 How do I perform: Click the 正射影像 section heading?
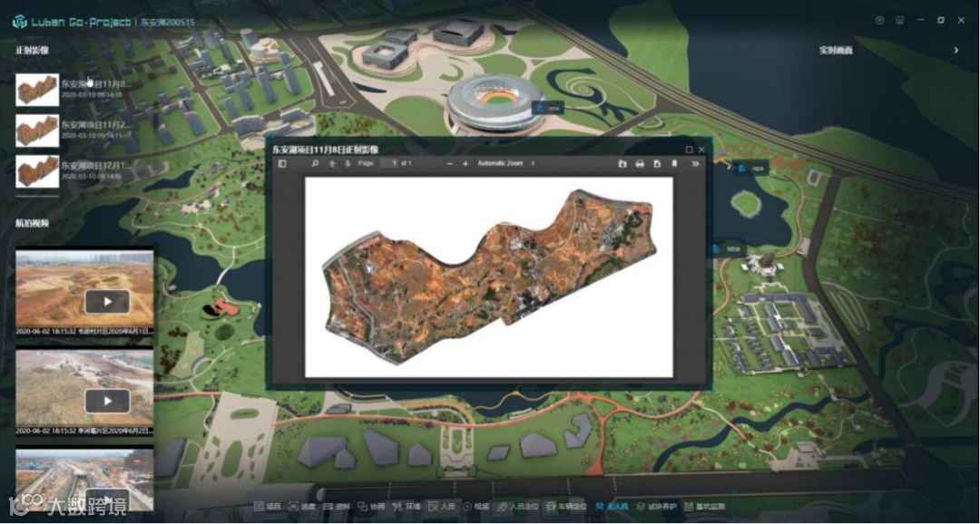pyautogui.click(x=33, y=50)
